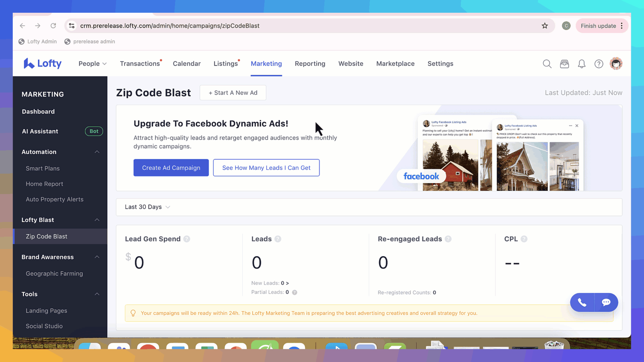Click the browser address bar URL
Viewport: 644px width, 362px height.
170,26
